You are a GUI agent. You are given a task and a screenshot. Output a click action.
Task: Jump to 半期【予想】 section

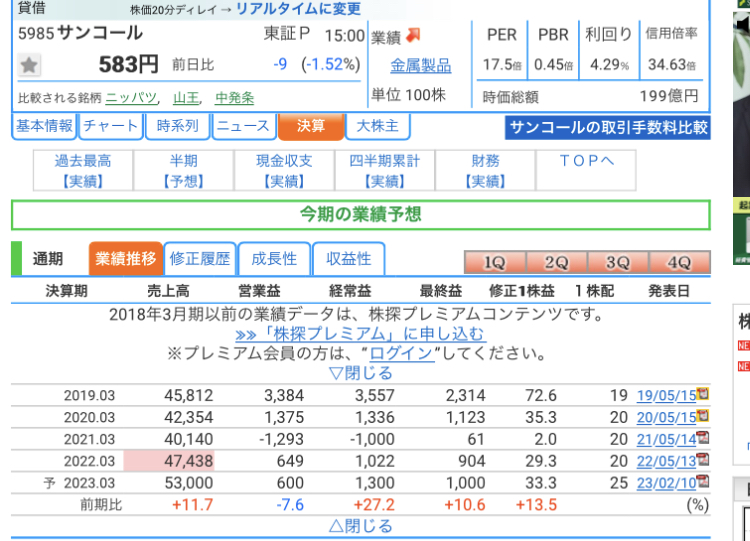point(183,170)
